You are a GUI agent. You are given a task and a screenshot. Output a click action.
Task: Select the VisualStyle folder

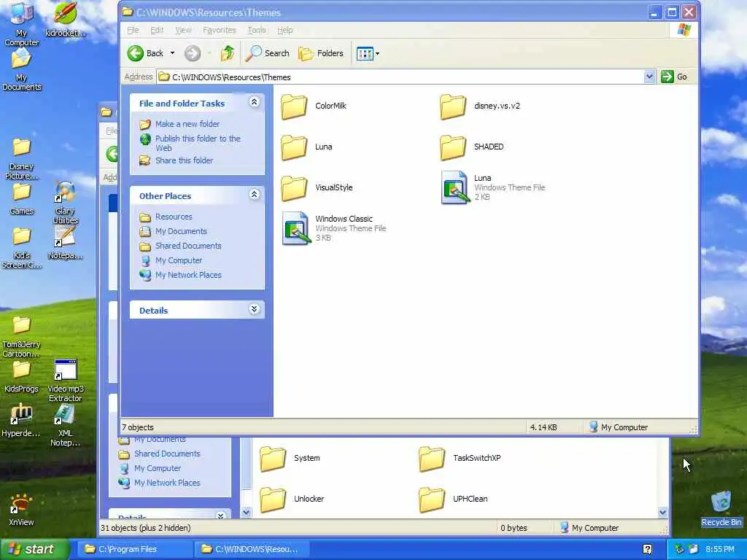point(317,187)
